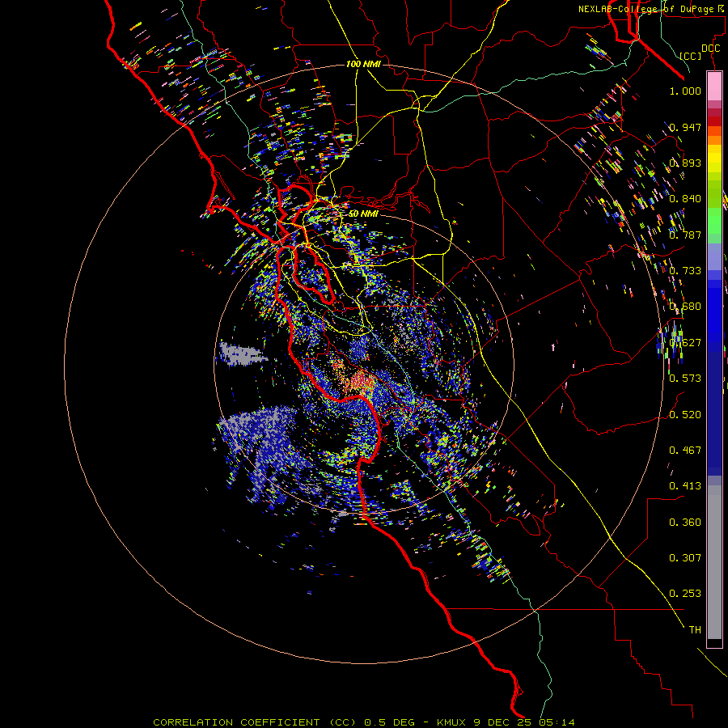Click the 0.360 legend value
Screen dimensions: 728x728
pos(685,523)
